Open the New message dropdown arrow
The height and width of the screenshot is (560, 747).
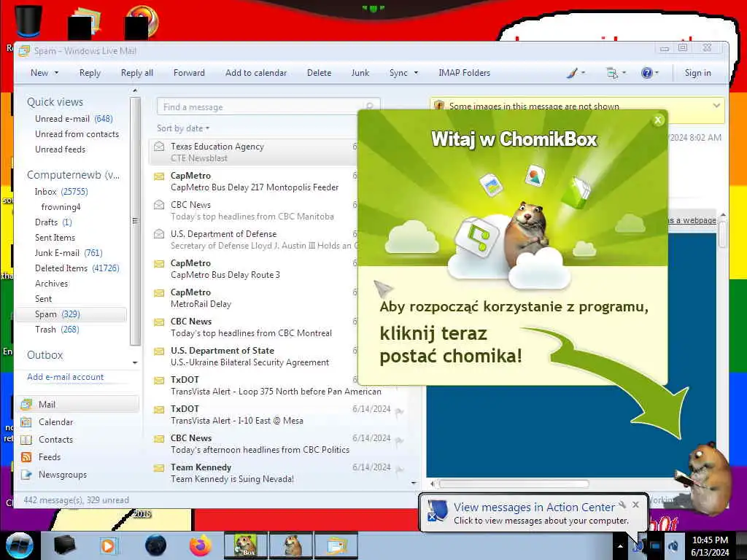click(x=57, y=73)
